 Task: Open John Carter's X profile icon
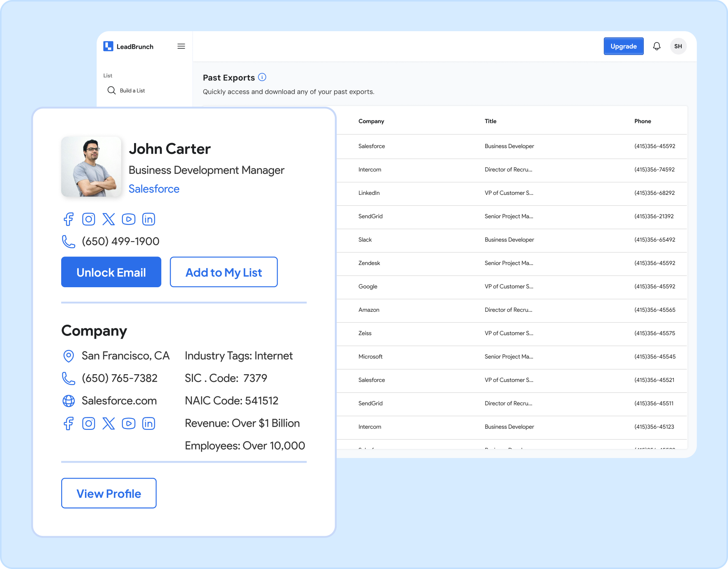click(109, 219)
